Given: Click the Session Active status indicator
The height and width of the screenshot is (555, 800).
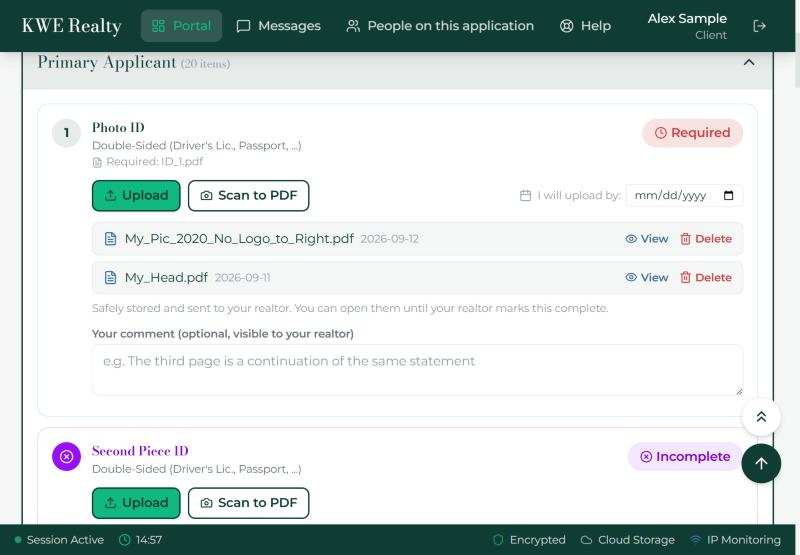Looking at the screenshot, I should pos(59,540).
